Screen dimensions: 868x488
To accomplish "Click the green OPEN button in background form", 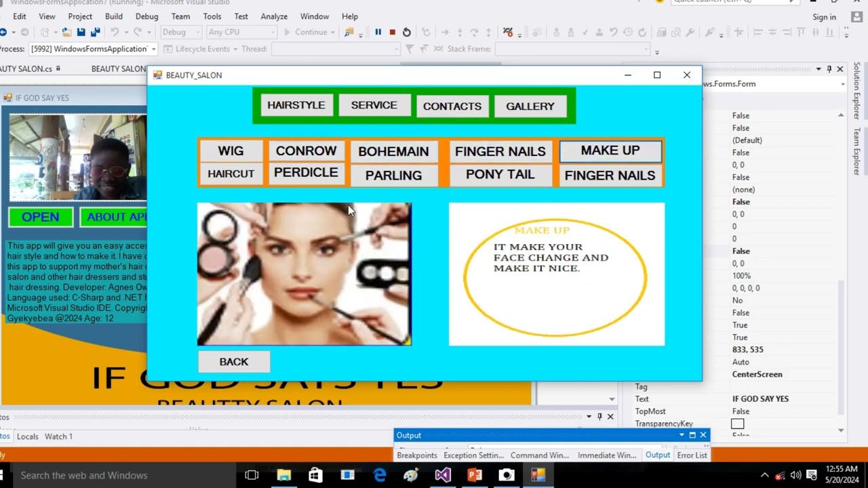I will (x=41, y=217).
